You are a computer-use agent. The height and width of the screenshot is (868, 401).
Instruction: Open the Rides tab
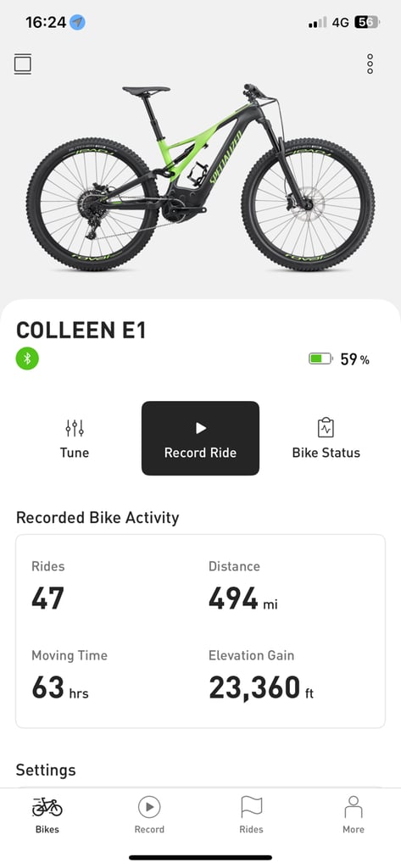coord(251,815)
